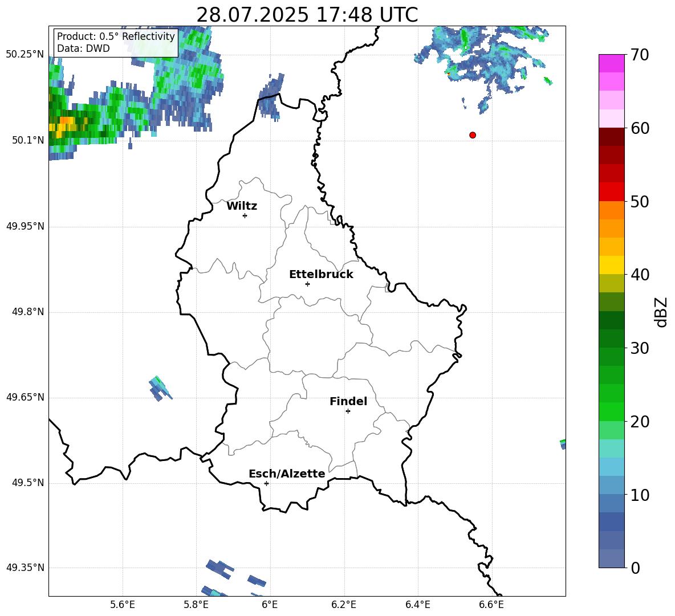
Task: Click the red dot radar site marker
Action: (x=472, y=135)
